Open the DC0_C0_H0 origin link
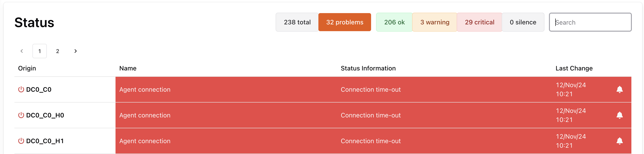The width and height of the screenshot is (644, 154). [45, 115]
